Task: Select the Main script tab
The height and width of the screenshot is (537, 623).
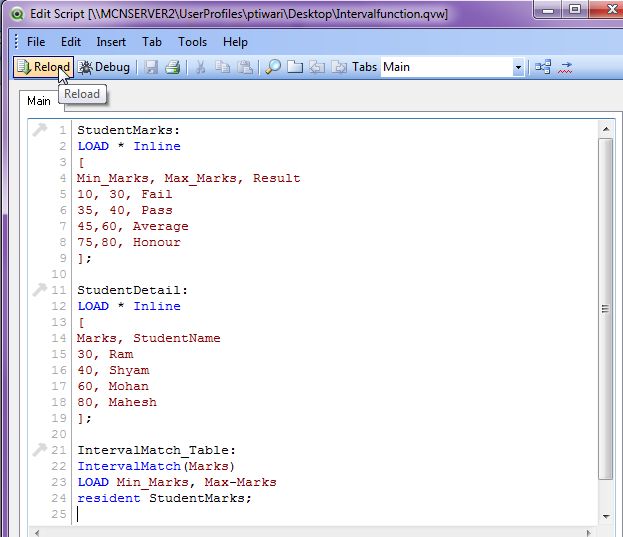Action: pos(39,101)
